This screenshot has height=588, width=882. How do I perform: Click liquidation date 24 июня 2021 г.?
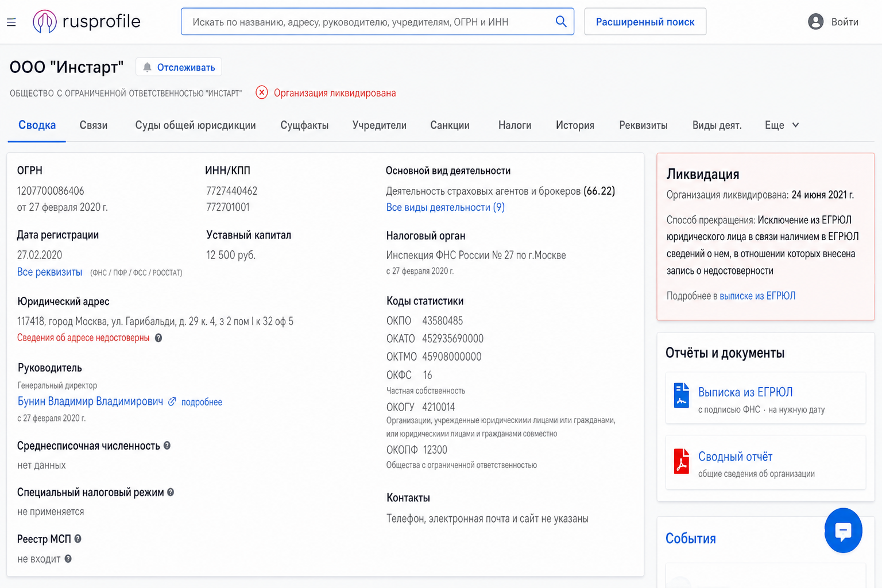(x=823, y=195)
